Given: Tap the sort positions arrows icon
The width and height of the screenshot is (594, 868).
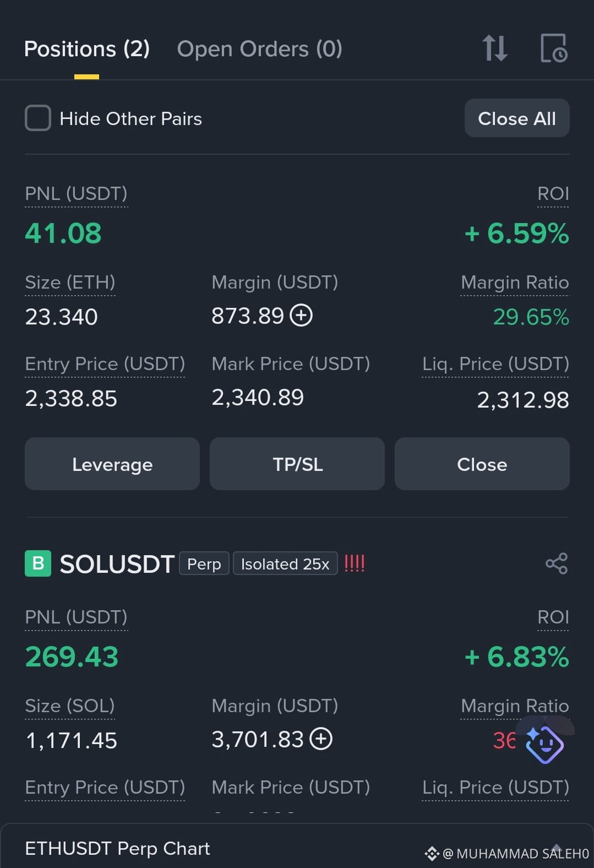Looking at the screenshot, I should (494, 48).
